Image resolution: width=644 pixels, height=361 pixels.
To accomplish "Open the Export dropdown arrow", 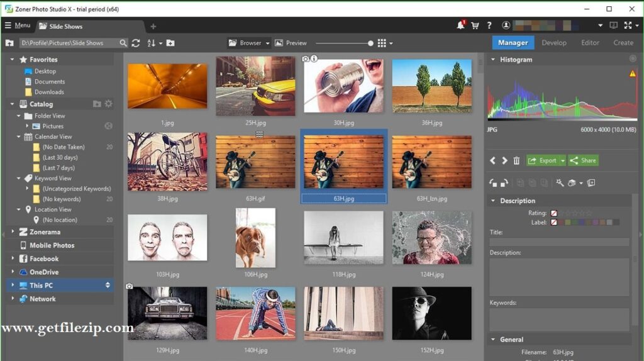I will coord(563,160).
